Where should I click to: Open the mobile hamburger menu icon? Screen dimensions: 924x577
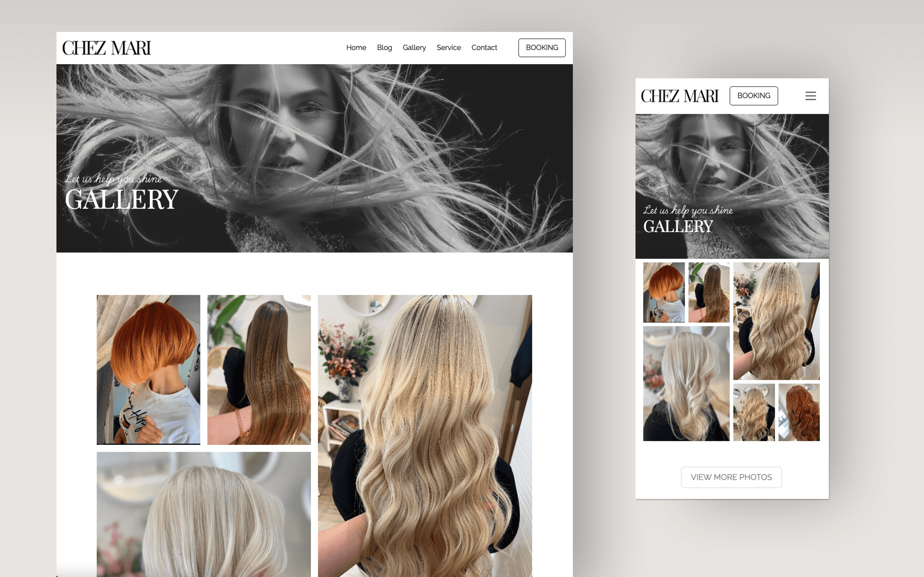click(x=810, y=96)
